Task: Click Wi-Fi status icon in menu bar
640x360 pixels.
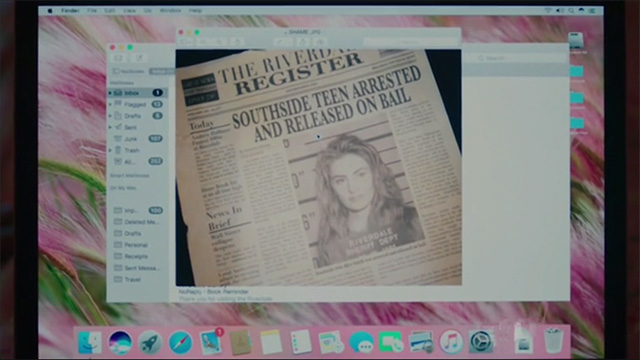Action: click(x=549, y=11)
